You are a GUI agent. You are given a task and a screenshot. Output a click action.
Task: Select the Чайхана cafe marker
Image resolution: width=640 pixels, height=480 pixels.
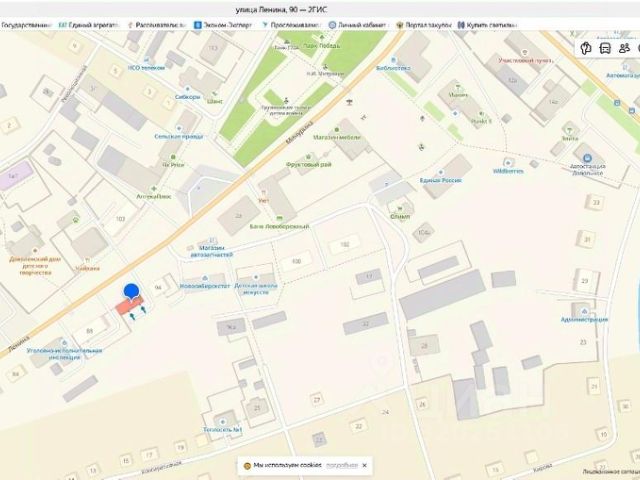[87, 261]
